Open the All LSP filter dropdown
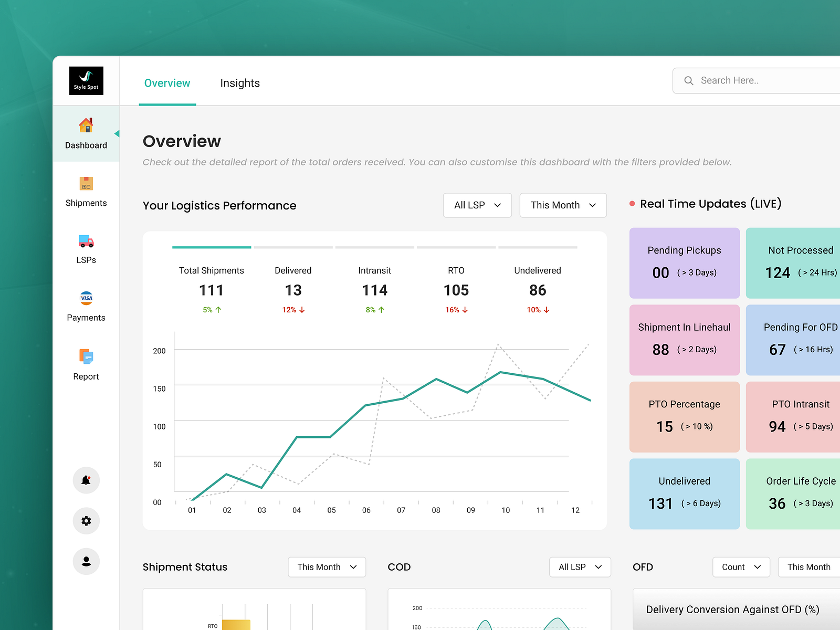 click(x=477, y=205)
